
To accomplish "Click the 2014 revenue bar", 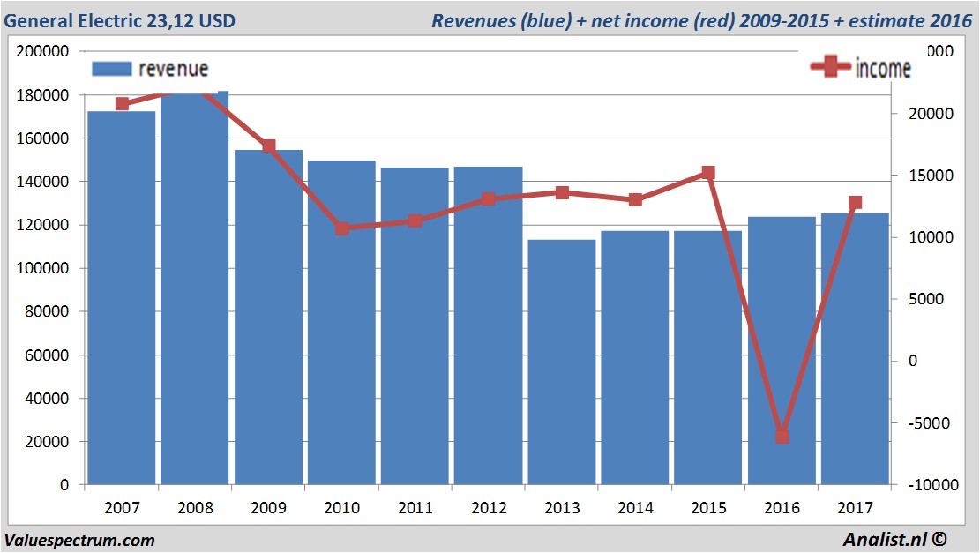I will 635,358.
